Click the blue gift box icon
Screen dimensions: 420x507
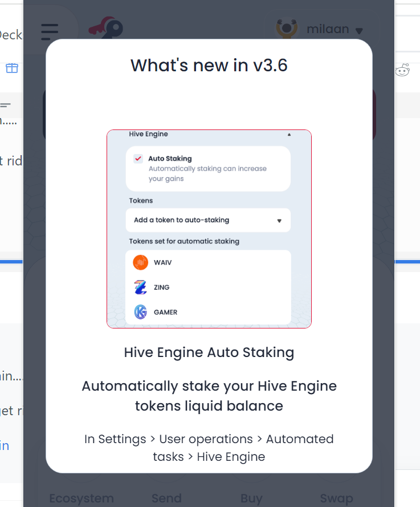tap(12, 68)
